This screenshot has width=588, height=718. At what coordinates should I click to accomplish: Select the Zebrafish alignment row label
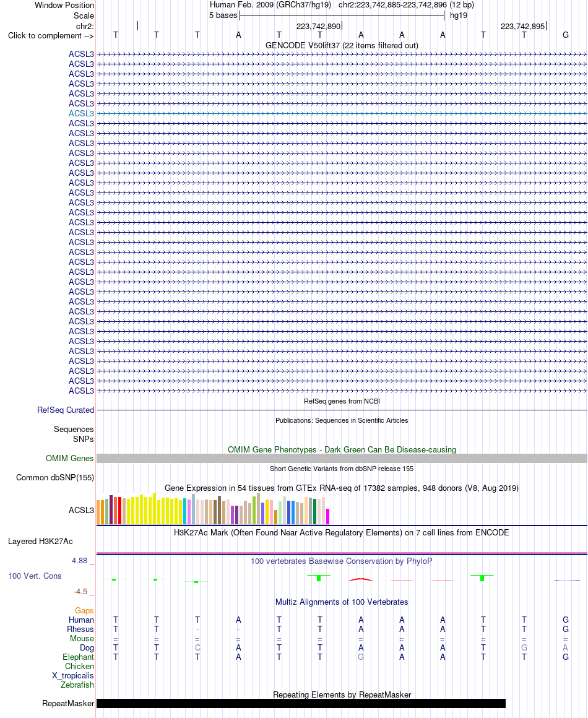pyautogui.click(x=77, y=685)
